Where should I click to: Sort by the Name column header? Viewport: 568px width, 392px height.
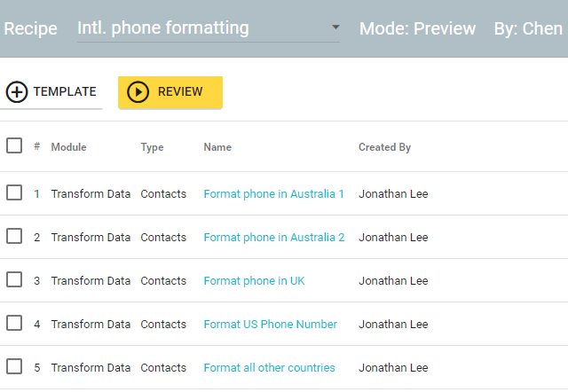(217, 147)
